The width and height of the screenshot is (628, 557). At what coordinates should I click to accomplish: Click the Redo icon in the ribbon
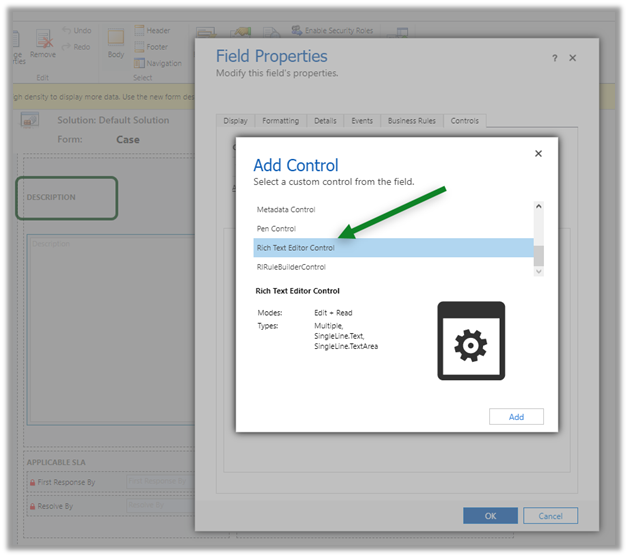click(x=67, y=47)
